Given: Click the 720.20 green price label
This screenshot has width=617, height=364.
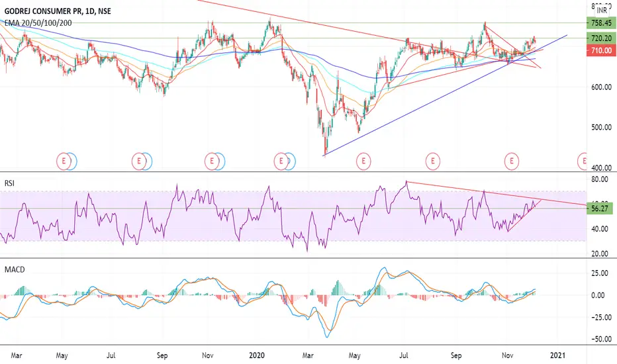Looking at the screenshot, I should (601, 38).
